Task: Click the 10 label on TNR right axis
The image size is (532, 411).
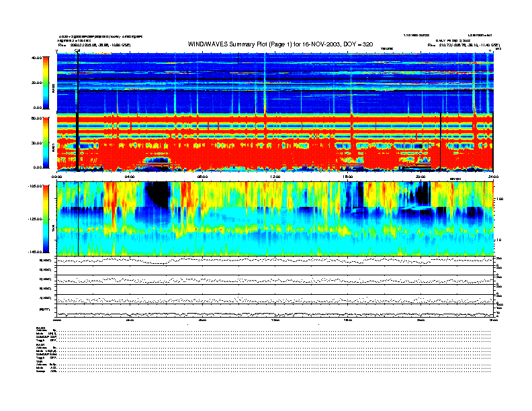Action: click(x=498, y=240)
